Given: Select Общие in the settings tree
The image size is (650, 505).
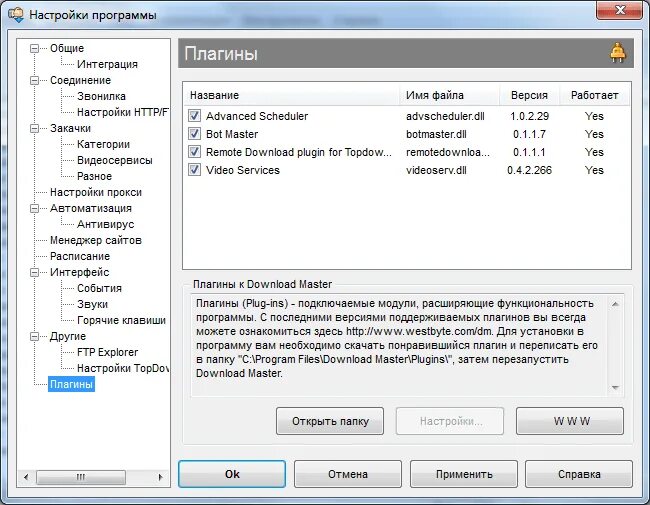Looking at the screenshot, I should [67, 48].
